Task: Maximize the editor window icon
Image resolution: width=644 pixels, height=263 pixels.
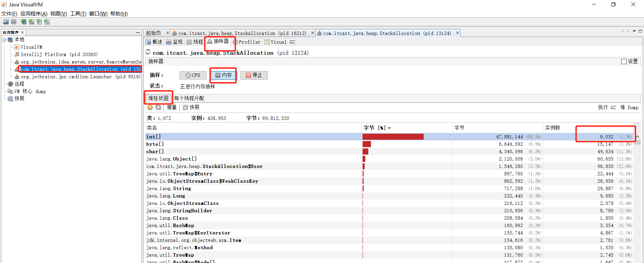Action: [x=640, y=31]
